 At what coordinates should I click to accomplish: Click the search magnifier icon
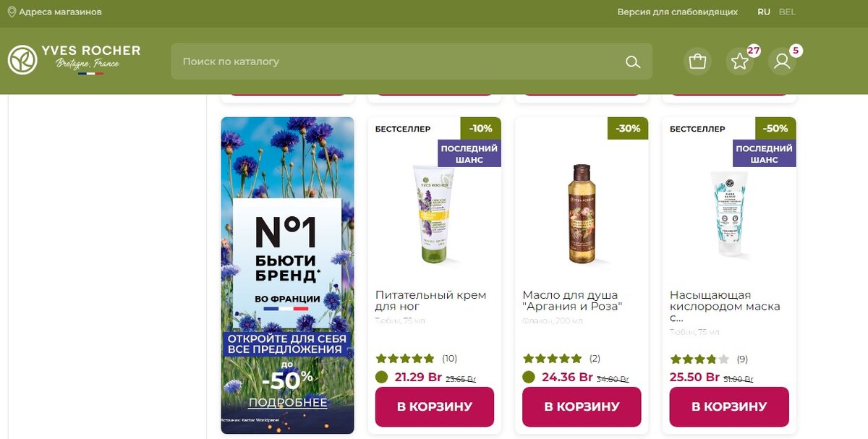pyautogui.click(x=633, y=61)
